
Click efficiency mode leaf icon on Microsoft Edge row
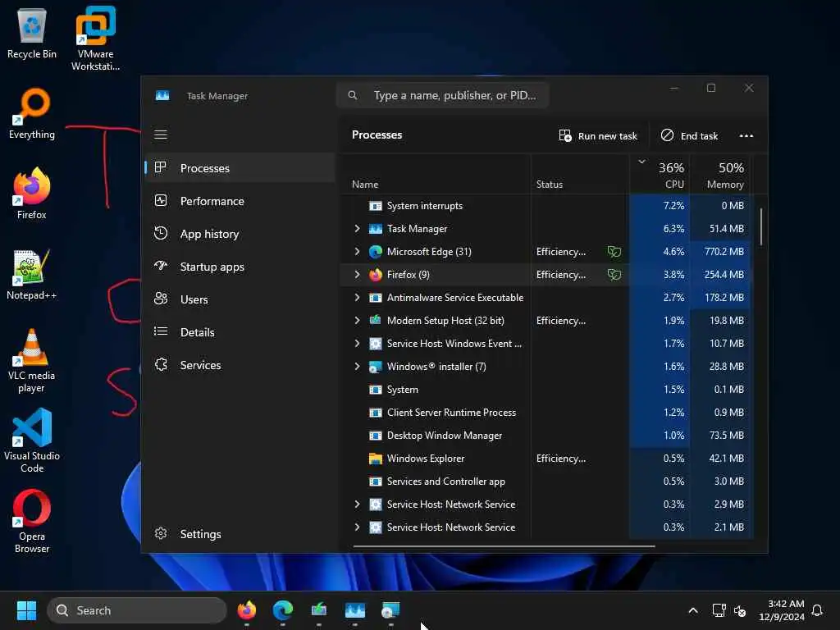(x=614, y=252)
